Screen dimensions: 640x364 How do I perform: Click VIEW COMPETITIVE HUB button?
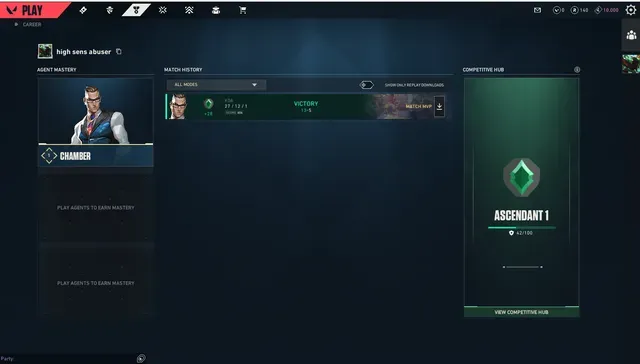pyautogui.click(x=521, y=312)
